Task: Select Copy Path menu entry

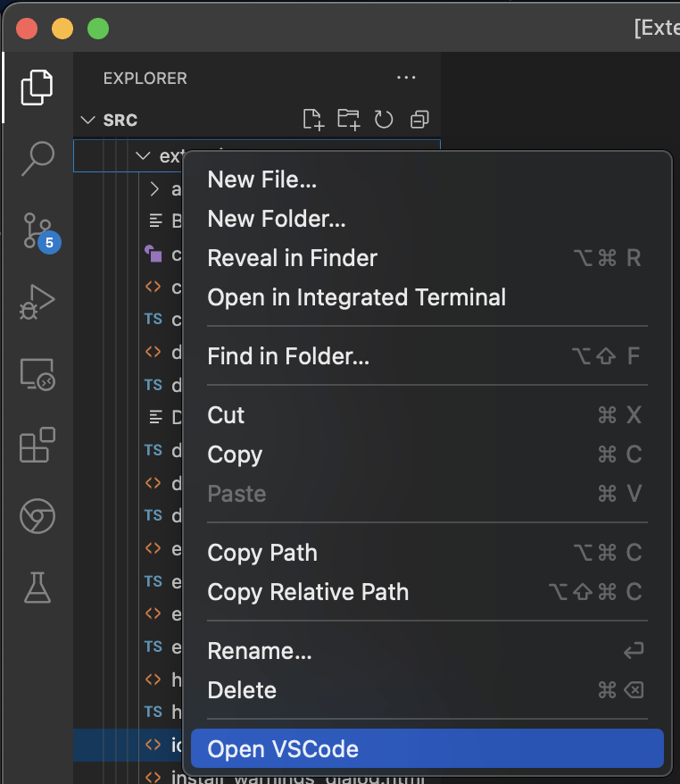Action: coord(427,553)
